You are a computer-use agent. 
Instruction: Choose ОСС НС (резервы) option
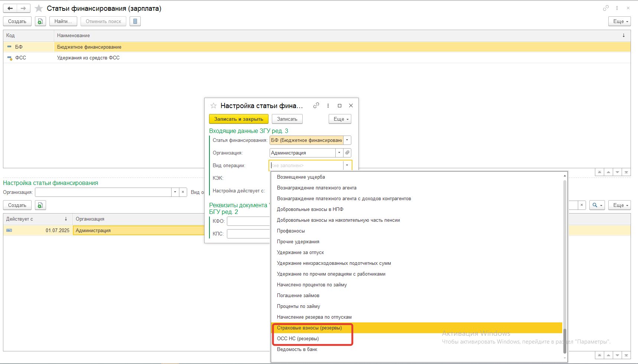(x=298, y=339)
